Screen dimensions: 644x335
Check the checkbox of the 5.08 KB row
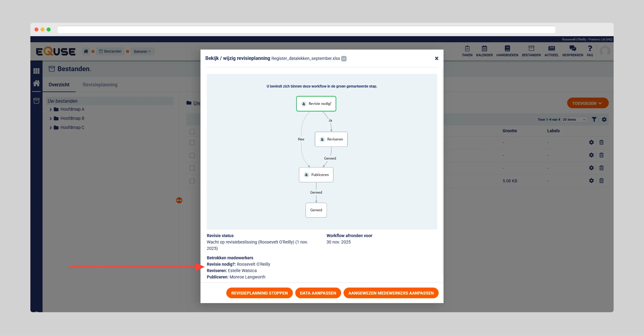click(192, 181)
